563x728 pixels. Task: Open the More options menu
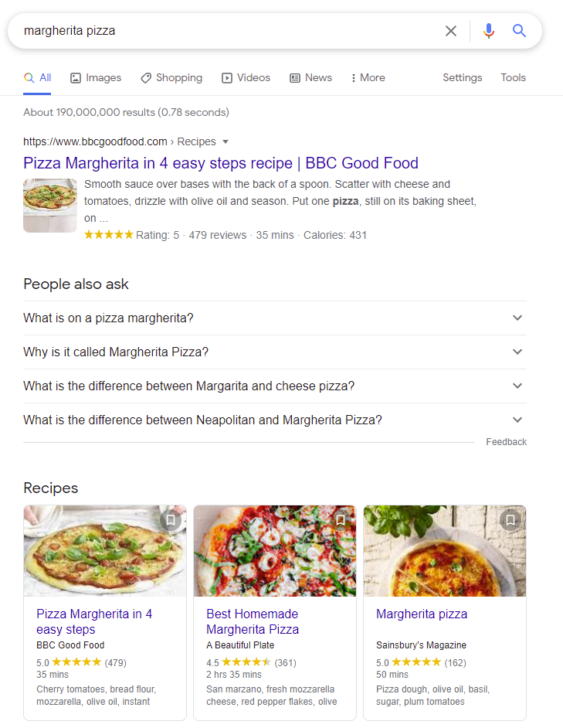tap(368, 77)
